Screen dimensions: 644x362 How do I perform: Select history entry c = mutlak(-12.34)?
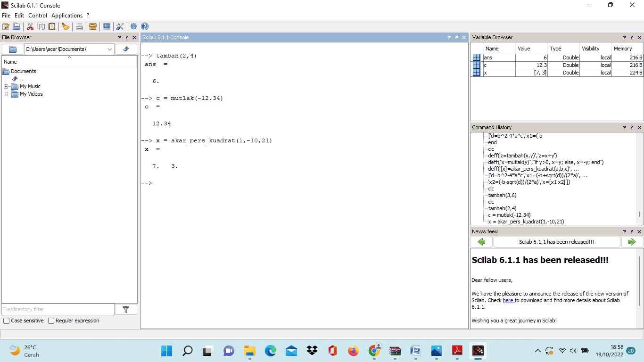[x=509, y=215]
